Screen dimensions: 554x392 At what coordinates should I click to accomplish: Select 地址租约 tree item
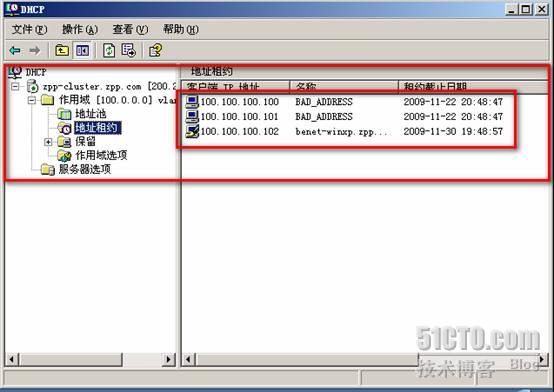[x=98, y=128]
